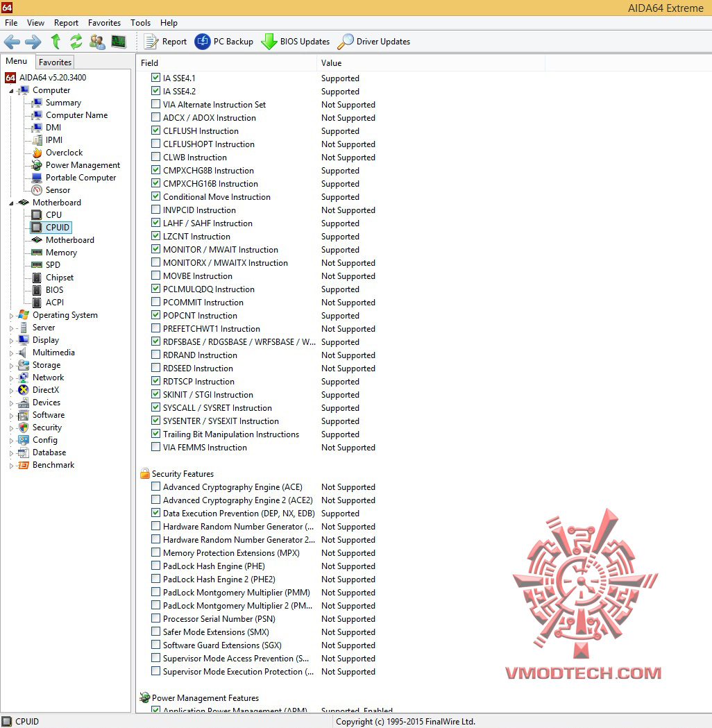Viewport: 712px width, 728px height.
Task: Open the Tools menu
Action: point(140,23)
